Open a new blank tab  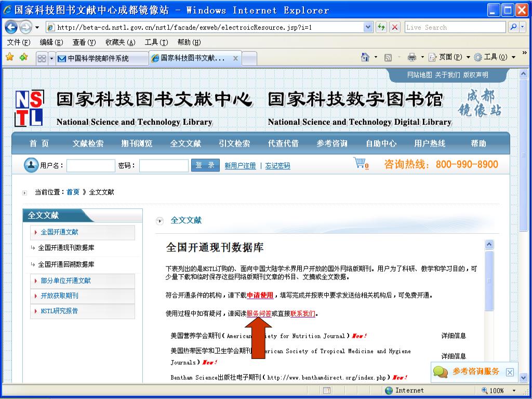coord(249,58)
